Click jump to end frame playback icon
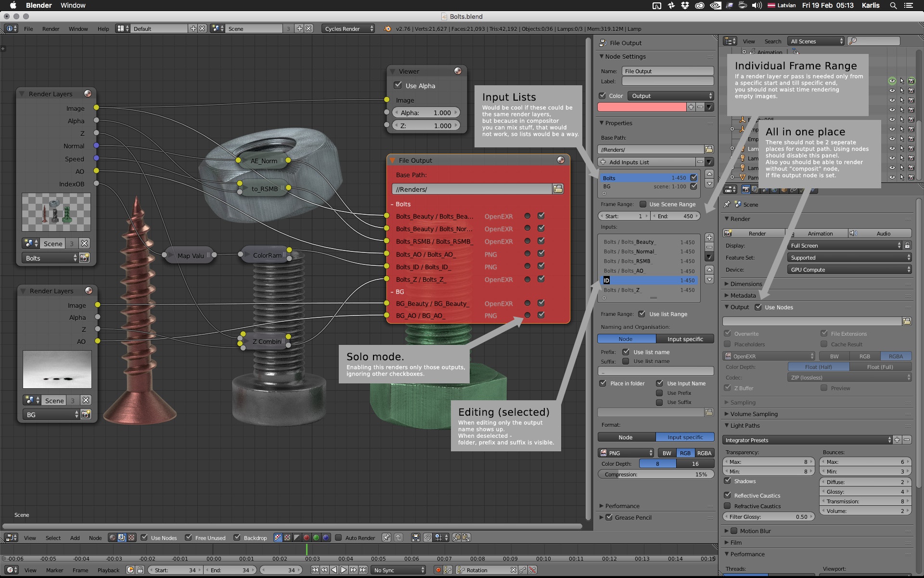This screenshot has width=924, height=578. click(x=363, y=570)
